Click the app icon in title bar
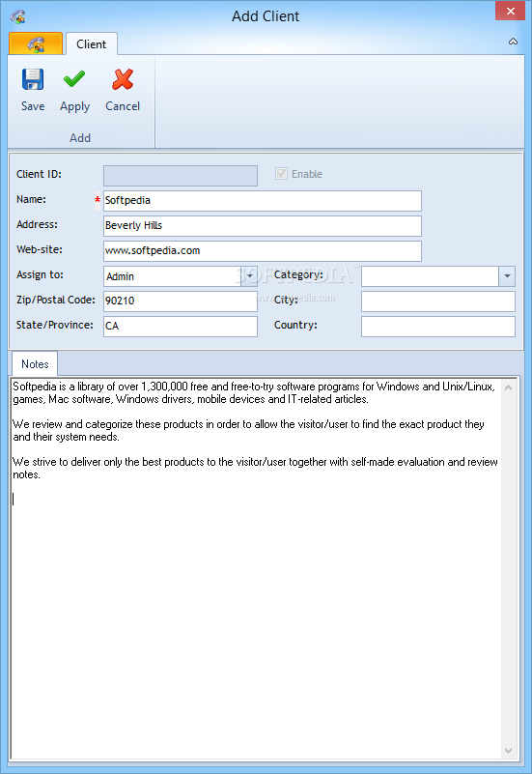Screen dimensions: 532x774 point(17,16)
